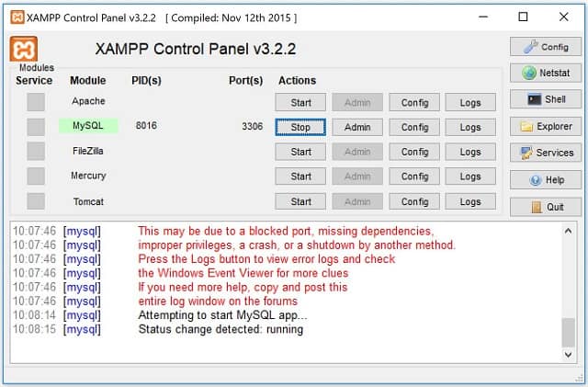Minimize the XAMPP Control Panel window
Screen dimensions: 588x387
pyautogui.click(x=483, y=17)
